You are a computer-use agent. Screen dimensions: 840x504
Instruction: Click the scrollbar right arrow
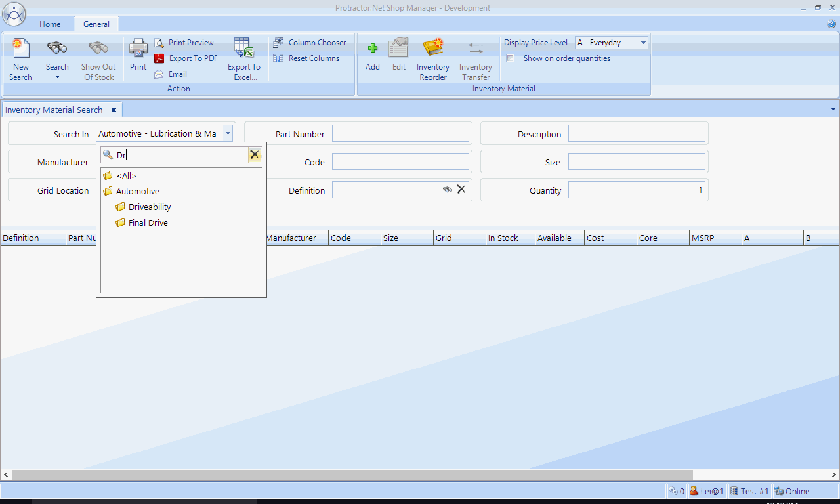pos(835,474)
